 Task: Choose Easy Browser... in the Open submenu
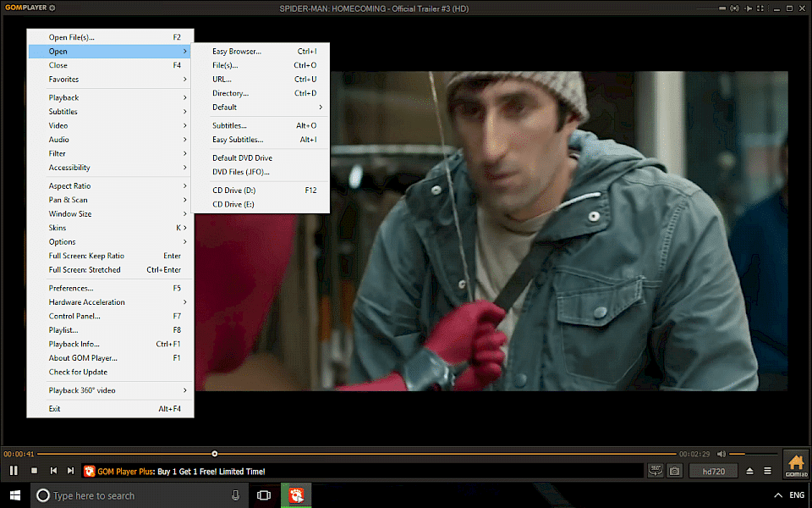(x=261, y=52)
